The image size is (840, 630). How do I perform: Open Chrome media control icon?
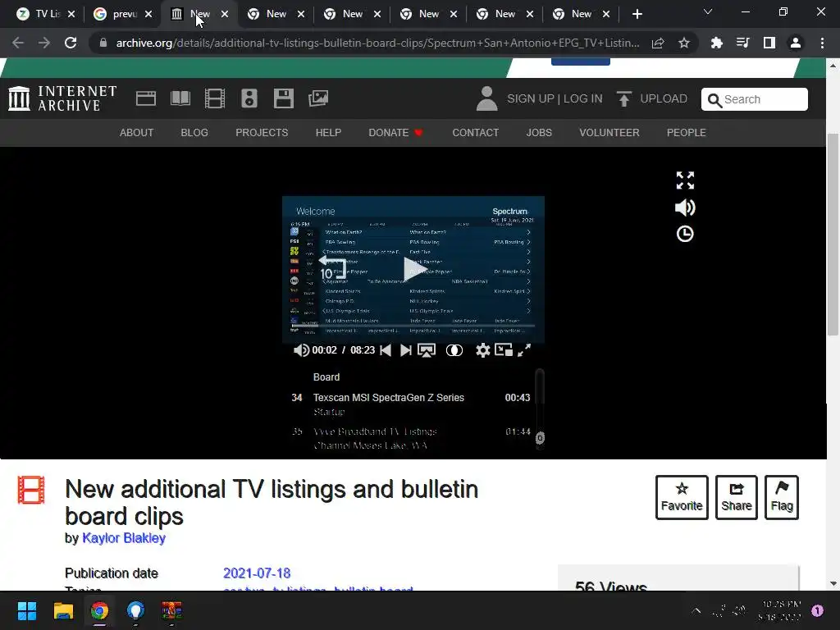742,43
